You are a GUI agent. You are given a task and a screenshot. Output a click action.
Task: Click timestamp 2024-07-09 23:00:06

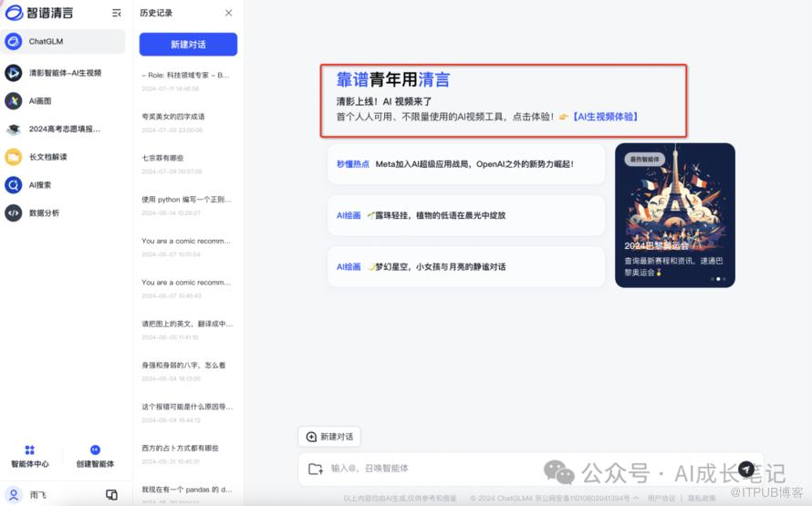tap(172, 129)
